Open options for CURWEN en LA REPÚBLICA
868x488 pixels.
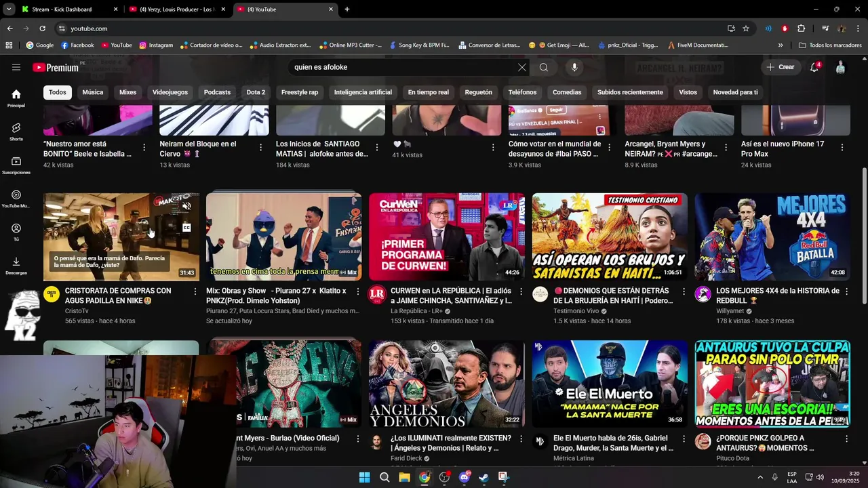pos(521,291)
